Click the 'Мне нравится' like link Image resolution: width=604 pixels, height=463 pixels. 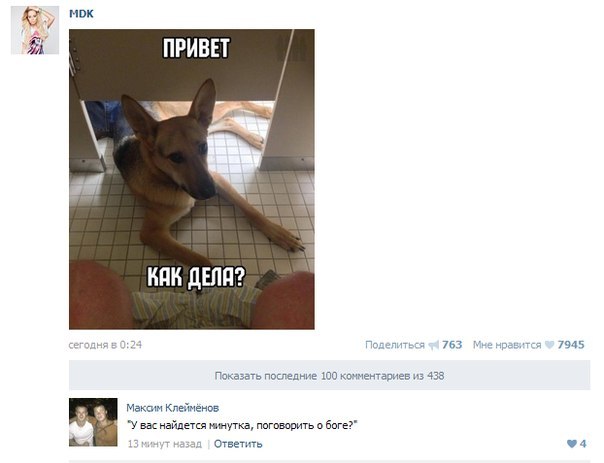point(507,345)
